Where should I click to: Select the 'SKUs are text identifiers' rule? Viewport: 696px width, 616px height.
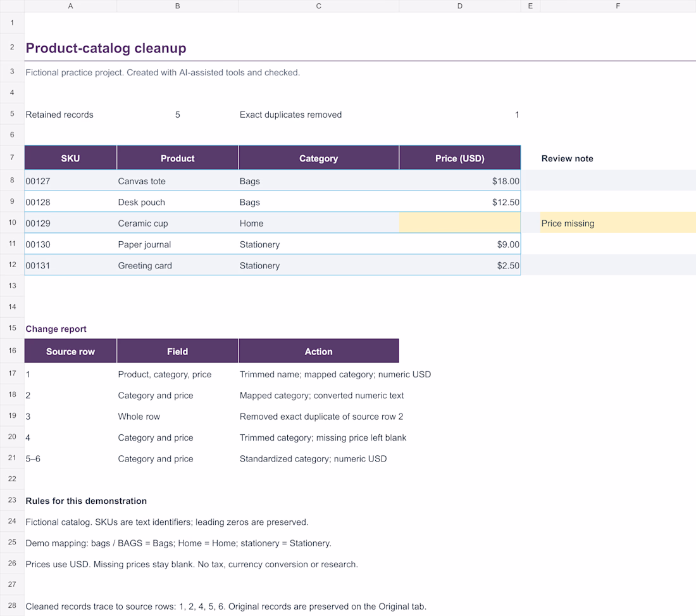(166, 522)
